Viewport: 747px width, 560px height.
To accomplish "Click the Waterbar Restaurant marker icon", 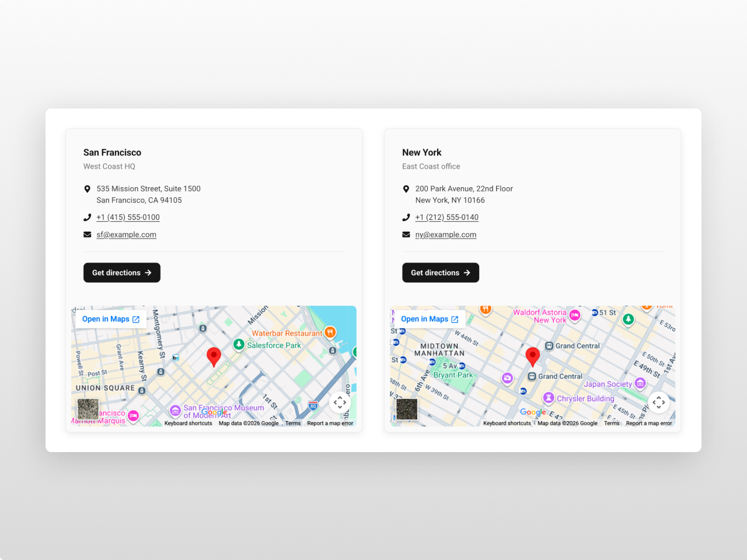I will 330,332.
